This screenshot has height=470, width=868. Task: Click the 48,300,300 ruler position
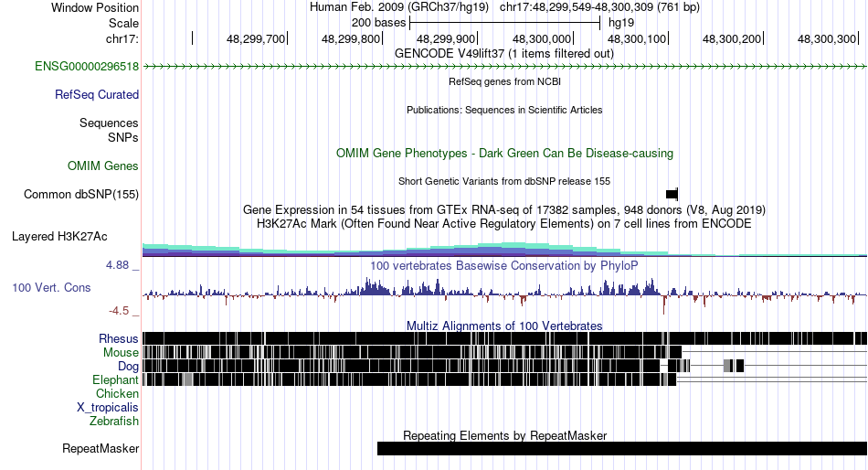pos(827,38)
